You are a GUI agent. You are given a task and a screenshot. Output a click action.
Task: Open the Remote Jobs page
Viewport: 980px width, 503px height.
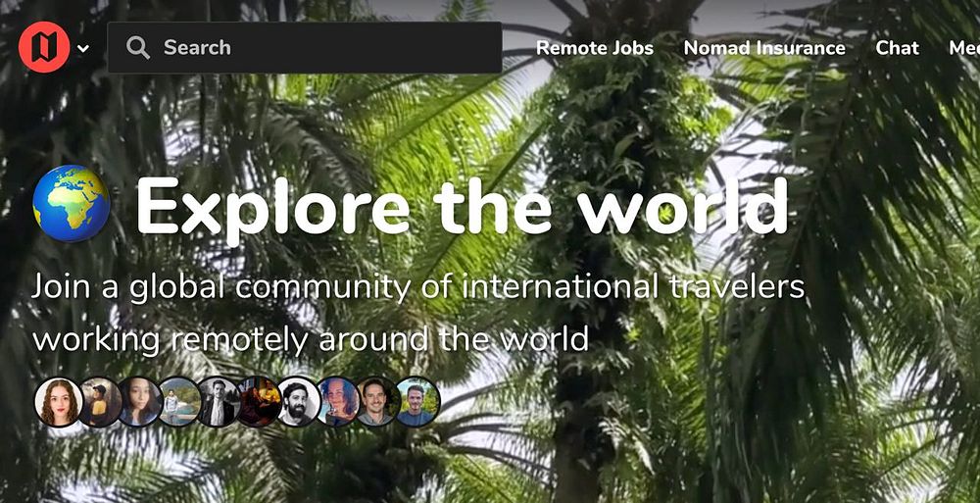pyautogui.click(x=595, y=48)
